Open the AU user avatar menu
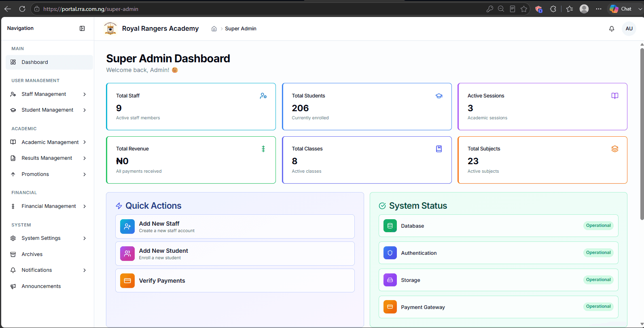Viewport: 644px width, 328px height. tap(629, 29)
